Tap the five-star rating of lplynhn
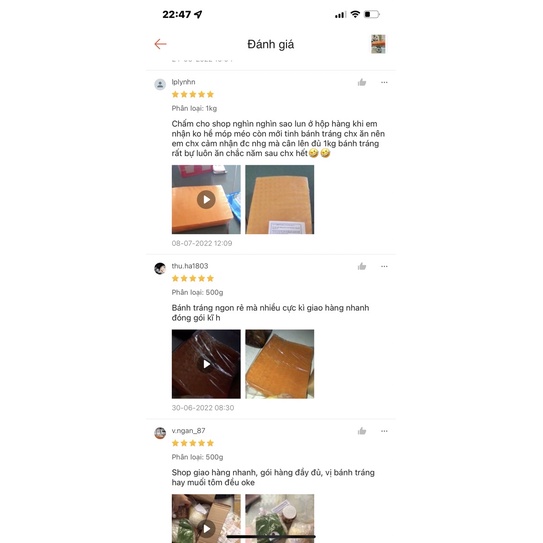This screenshot has width=543, height=543. tap(193, 95)
